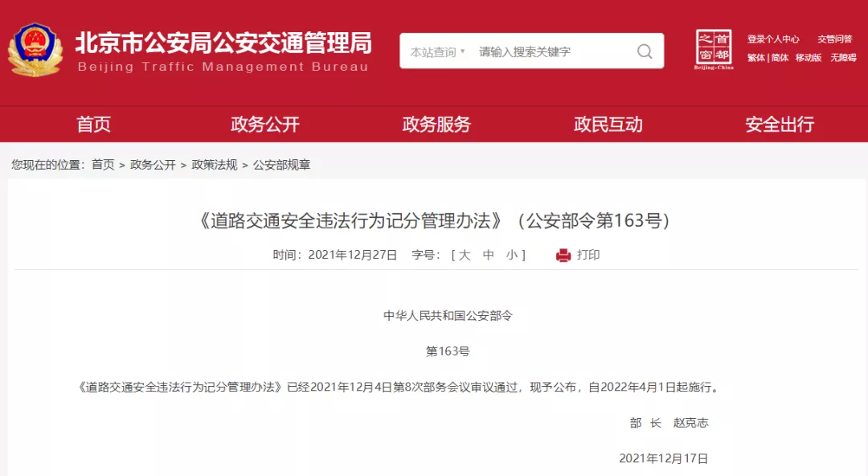Click the police badge emblem logo
868x476 pixels.
pyautogui.click(x=35, y=50)
